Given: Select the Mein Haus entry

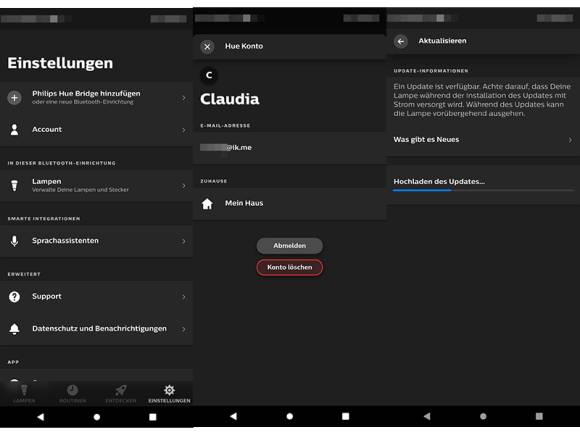Looking at the screenshot, I should (x=290, y=203).
